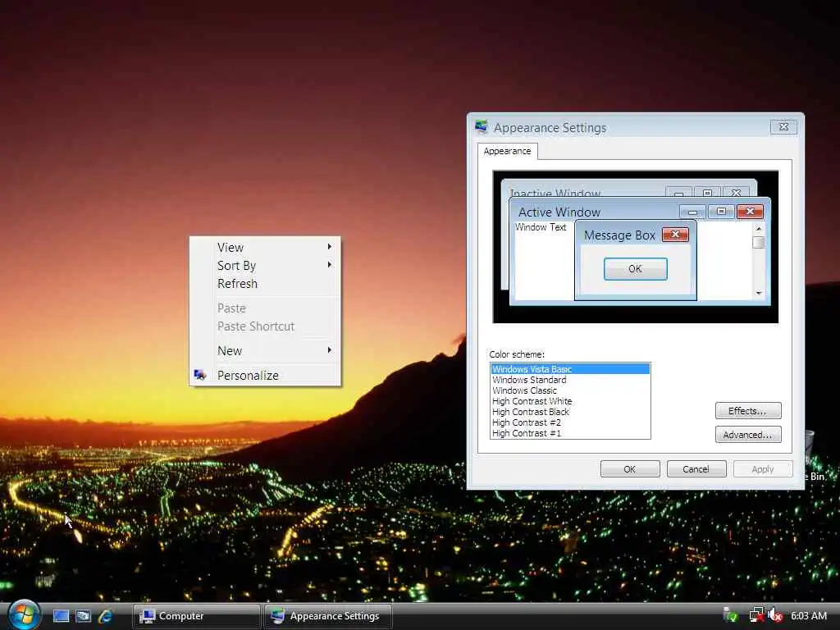
Task: Open the Sort By submenu
Action: (x=265, y=266)
